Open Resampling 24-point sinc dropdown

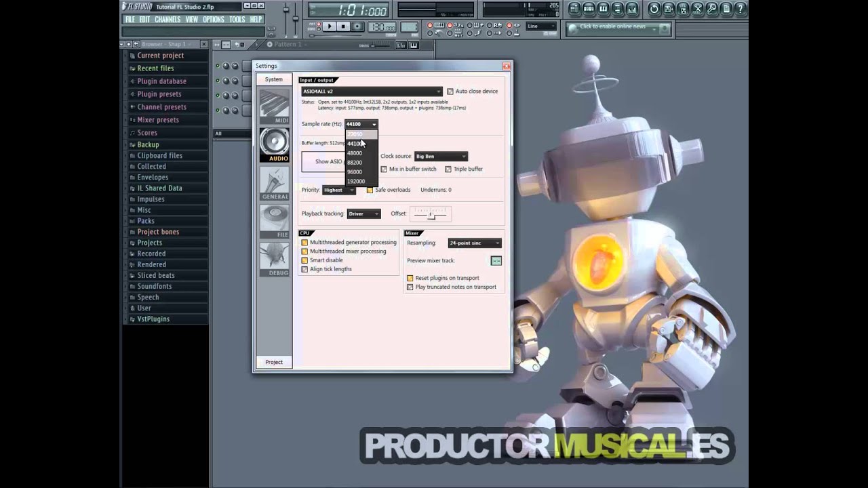pos(474,243)
